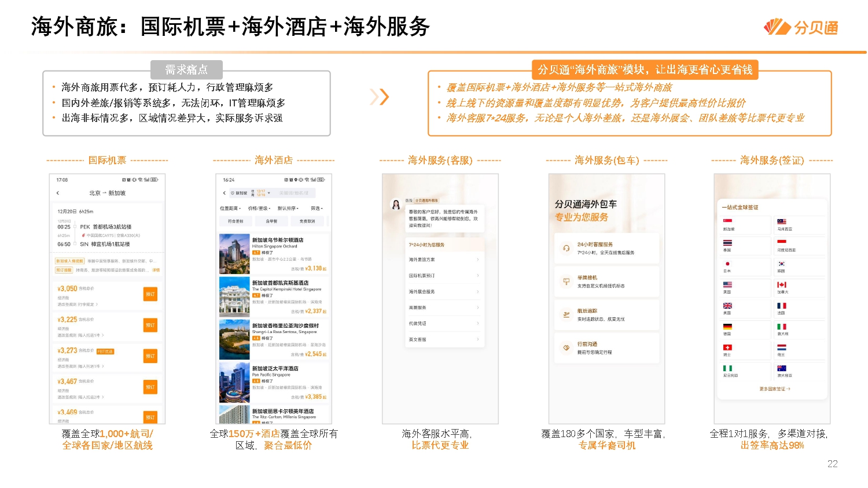This screenshot has height=488, width=868.
Task: Toggle the 符合差标 hotel filter
Action: coord(236,221)
